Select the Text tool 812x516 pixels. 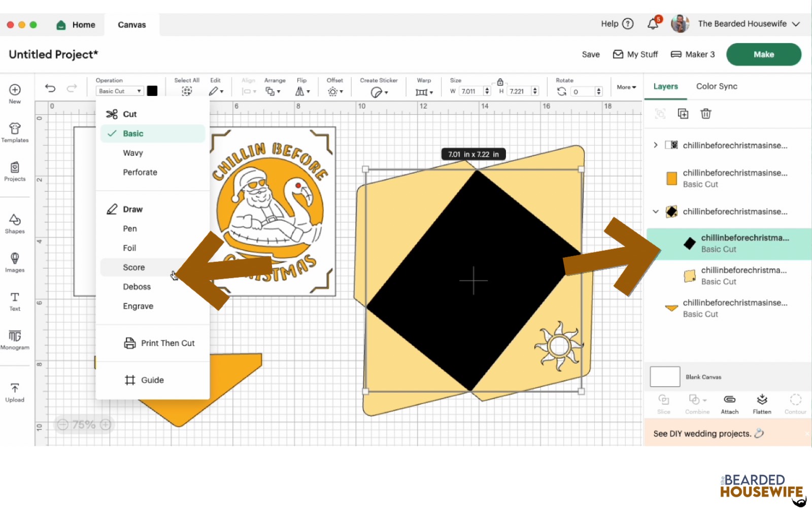(15, 301)
